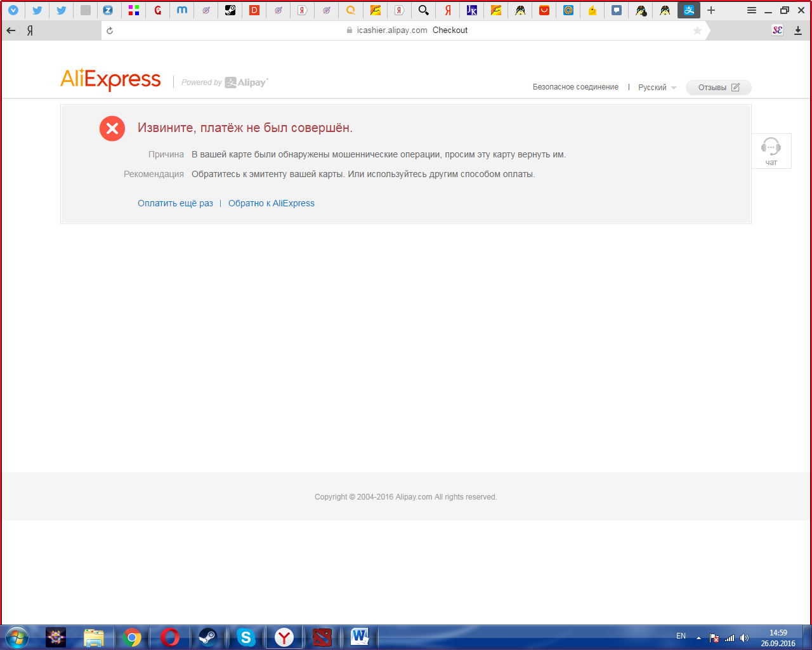
Task: Select the active Alipay Checkout tab
Action: click(689, 10)
